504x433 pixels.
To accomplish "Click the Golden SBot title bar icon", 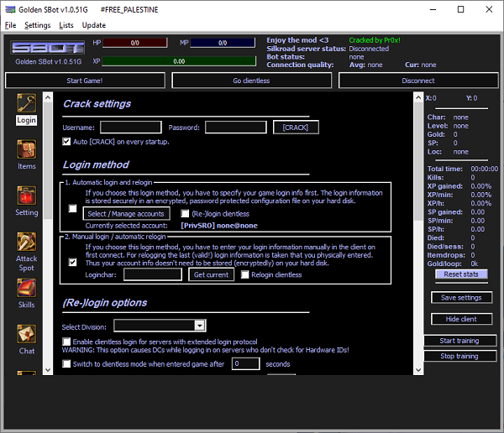I will [x=10, y=9].
